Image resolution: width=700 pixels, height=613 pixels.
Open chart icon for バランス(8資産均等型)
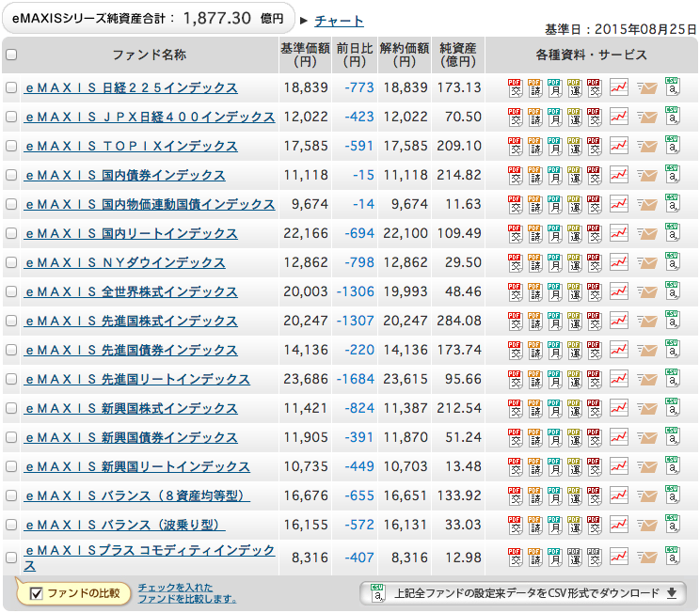[x=619, y=495]
